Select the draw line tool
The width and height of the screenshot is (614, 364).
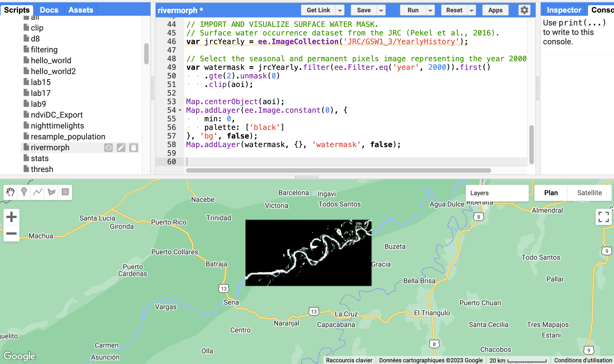(38, 192)
